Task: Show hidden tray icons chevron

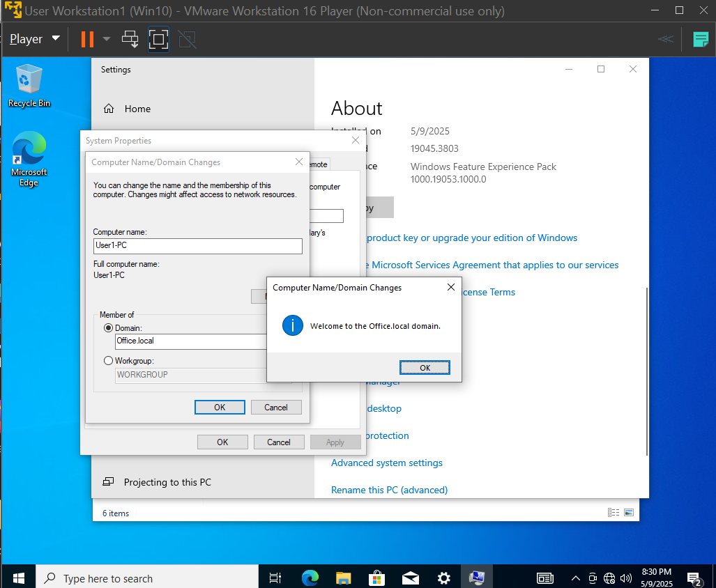Action: [575, 578]
